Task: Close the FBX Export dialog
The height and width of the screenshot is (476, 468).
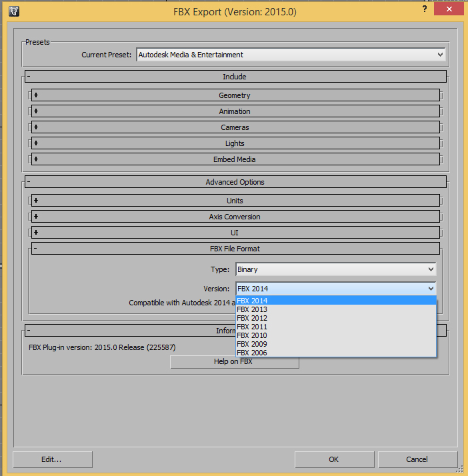Action: point(449,9)
